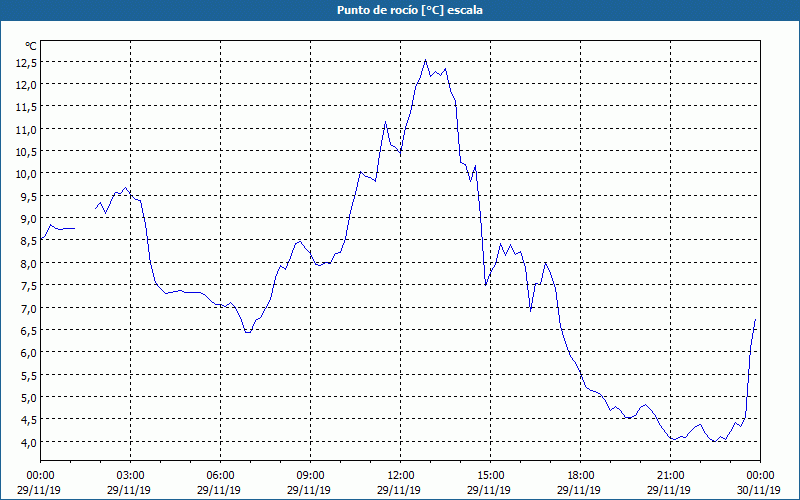Image resolution: width=800 pixels, height=500 pixels.
Task: Select the 4,0 y-axis label
Action: [29, 442]
